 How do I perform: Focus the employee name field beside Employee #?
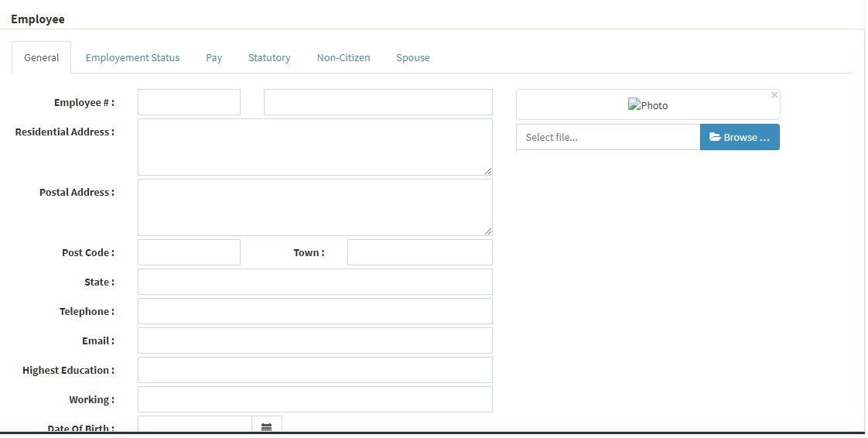pyautogui.click(x=378, y=102)
